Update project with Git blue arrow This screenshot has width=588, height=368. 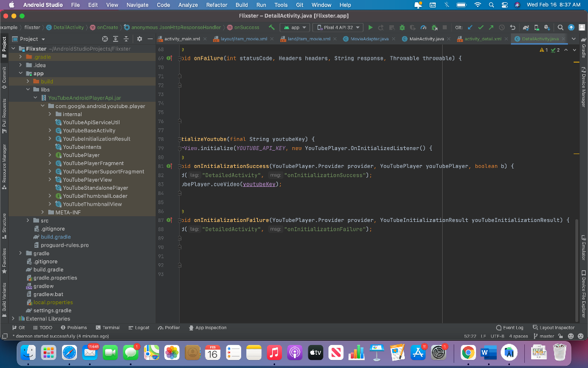470,28
